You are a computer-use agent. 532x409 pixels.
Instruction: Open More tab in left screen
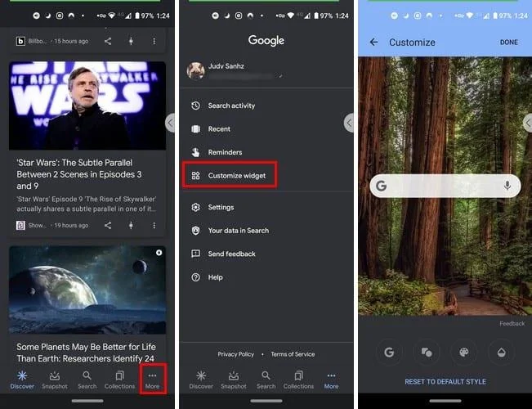(x=152, y=380)
